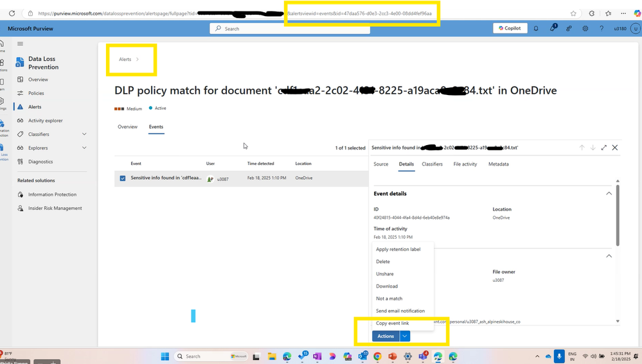Go to next event with down arrow
This screenshot has width=642, height=364.
pos(593,147)
